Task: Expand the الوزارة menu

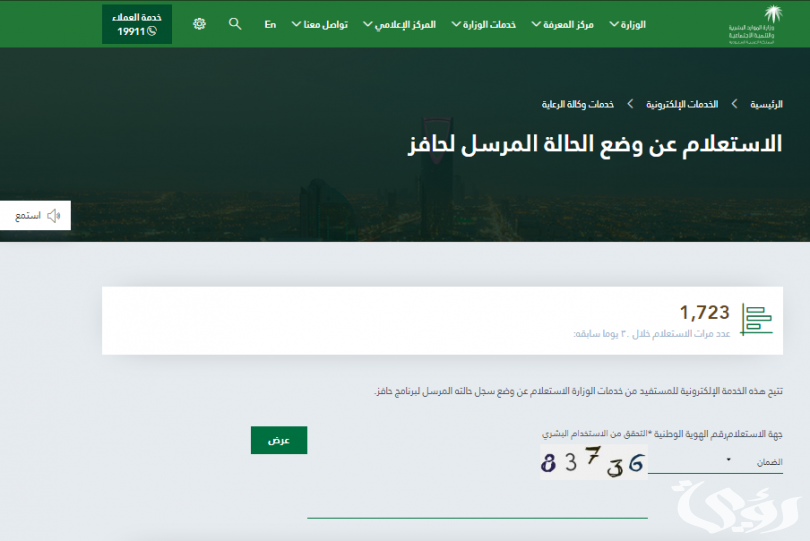Action: click(626, 24)
